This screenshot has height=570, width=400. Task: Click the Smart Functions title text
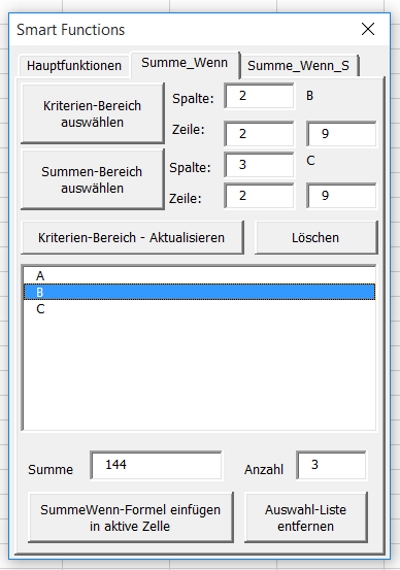71,30
